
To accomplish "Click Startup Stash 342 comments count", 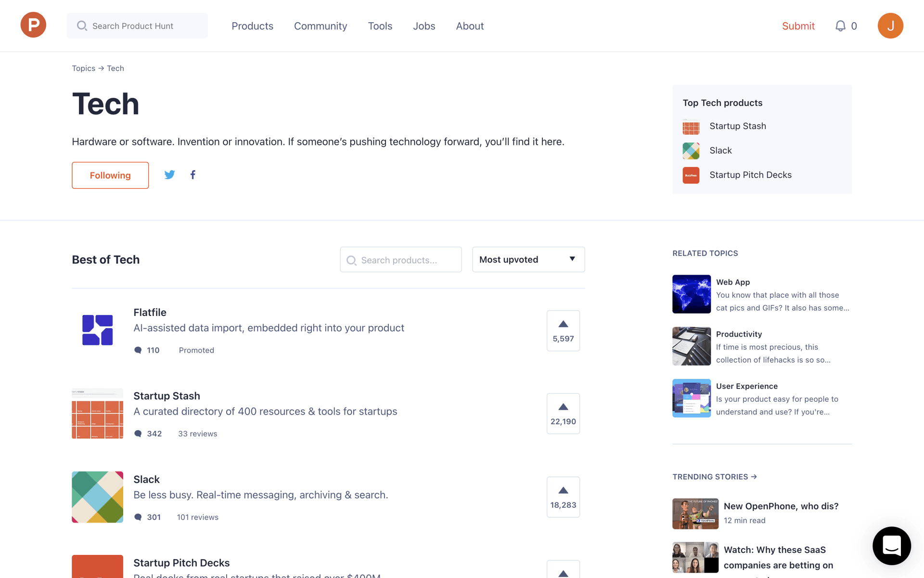I will point(154,433).
